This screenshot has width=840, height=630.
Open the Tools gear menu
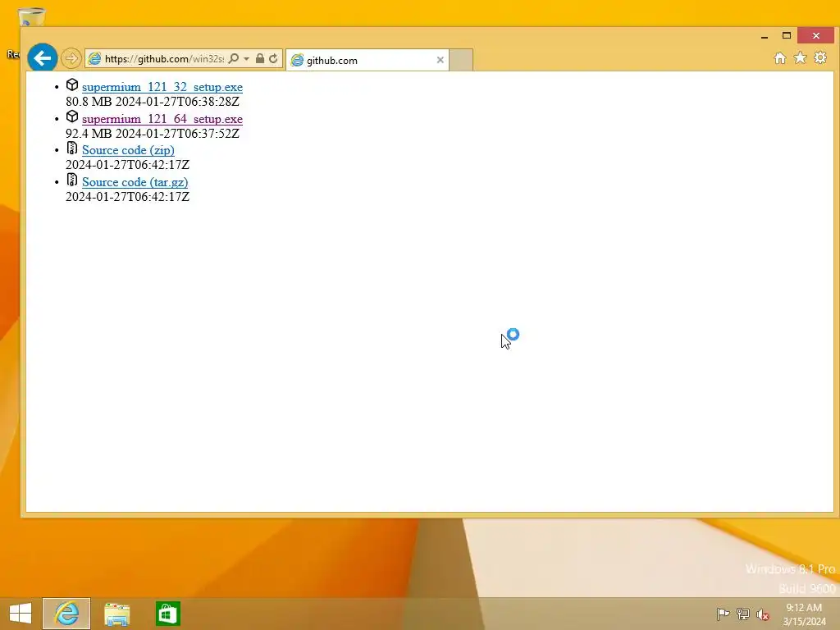click(820, 57)
